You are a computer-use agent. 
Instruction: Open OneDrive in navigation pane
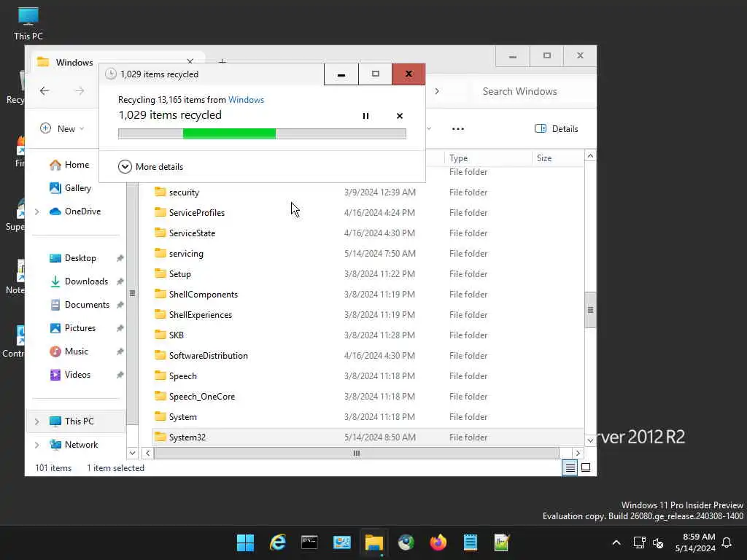point(75,211)
